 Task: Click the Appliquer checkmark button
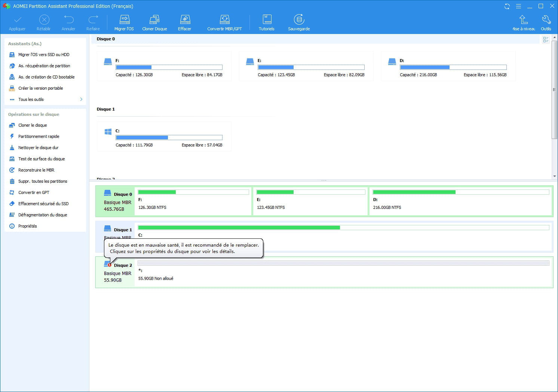pyautogui.click(x=17, y=23)
